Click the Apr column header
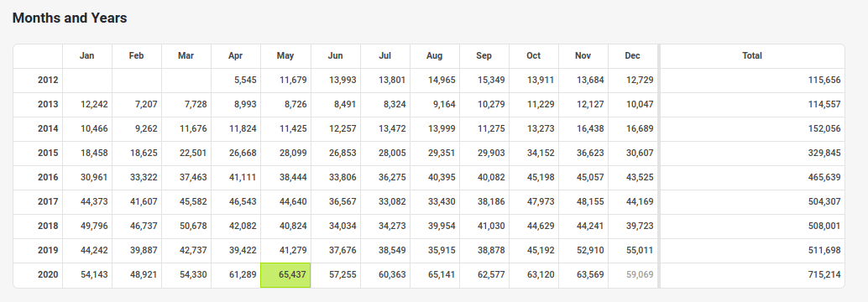868x302 pixels. (236, 56)
